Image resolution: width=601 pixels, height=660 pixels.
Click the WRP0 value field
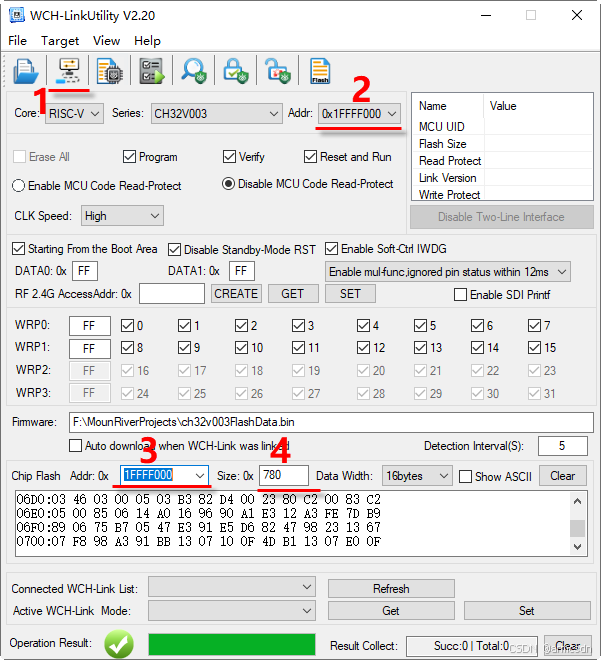coord(90,326)
